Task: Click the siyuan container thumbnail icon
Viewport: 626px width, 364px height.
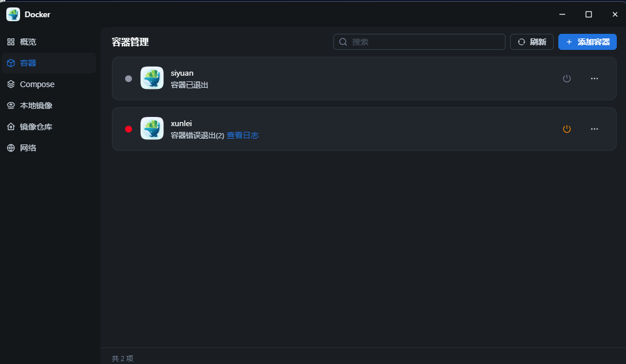Action: click(152, 78)
